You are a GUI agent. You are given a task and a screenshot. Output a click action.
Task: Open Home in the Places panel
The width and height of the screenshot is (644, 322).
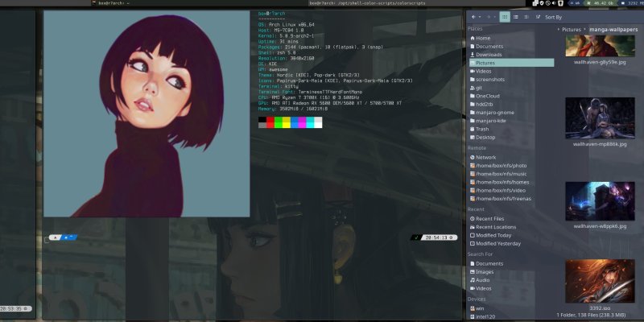pos(482,38)
